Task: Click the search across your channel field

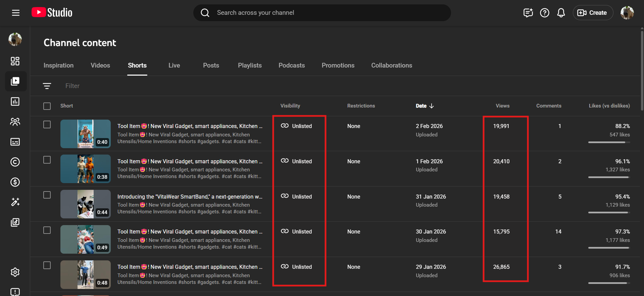Action: 322,13
